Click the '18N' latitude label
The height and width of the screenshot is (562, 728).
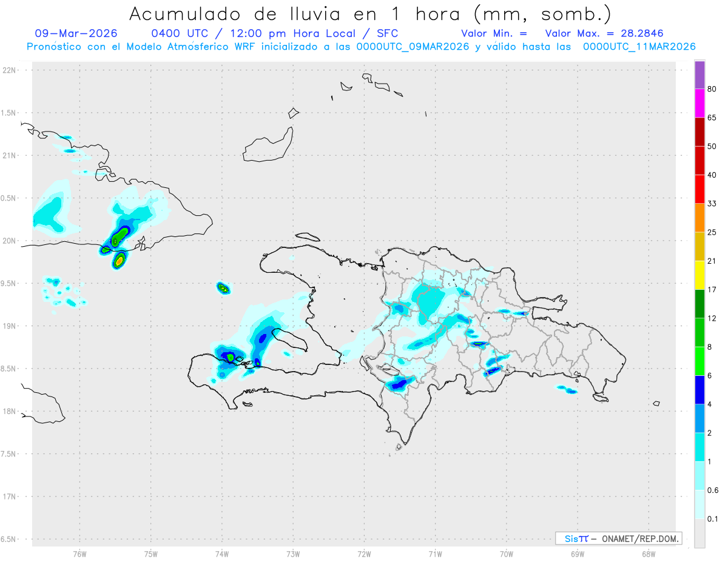tap(10, 412)
